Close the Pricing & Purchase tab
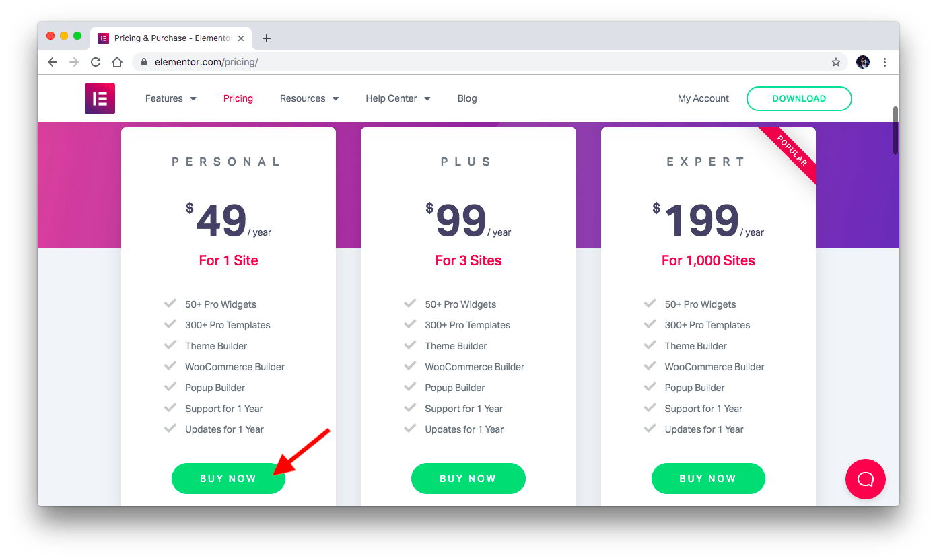The image size is (937, 560). coord(241,38)
